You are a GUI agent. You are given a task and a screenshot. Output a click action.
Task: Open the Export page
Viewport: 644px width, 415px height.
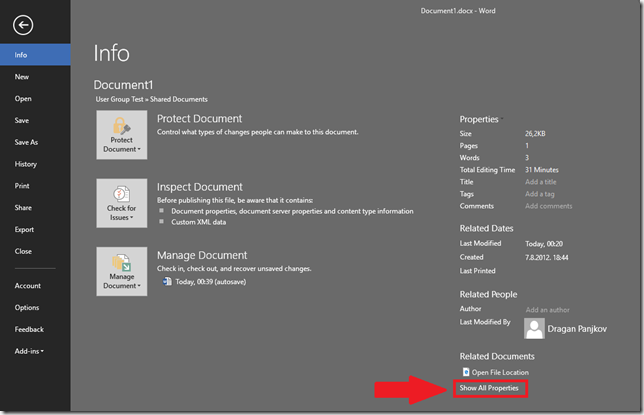click(24, 229)
